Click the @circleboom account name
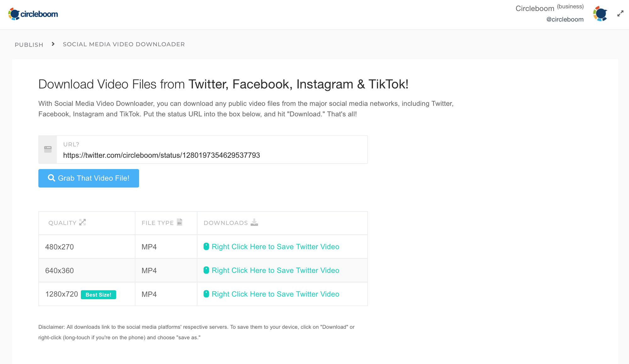The width and height of the screenshot is (629, 364). pos(565,19)
